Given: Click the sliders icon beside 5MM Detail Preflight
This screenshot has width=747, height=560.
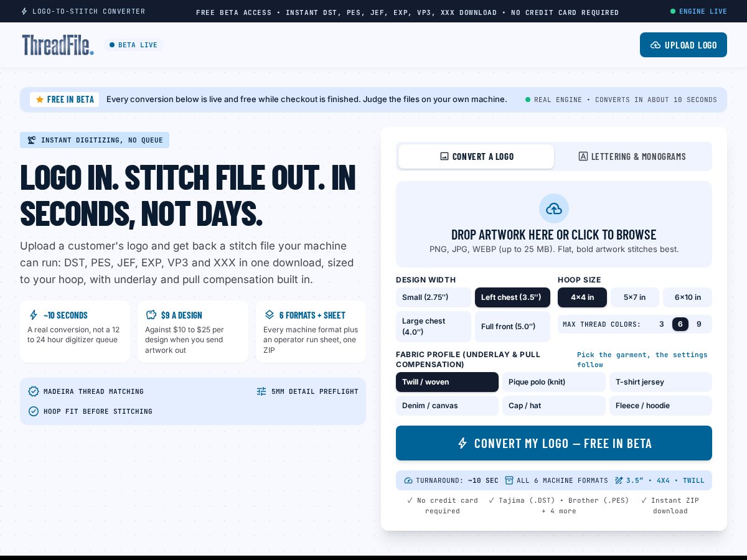Looking at the screenshot, I should click(261, 391).
